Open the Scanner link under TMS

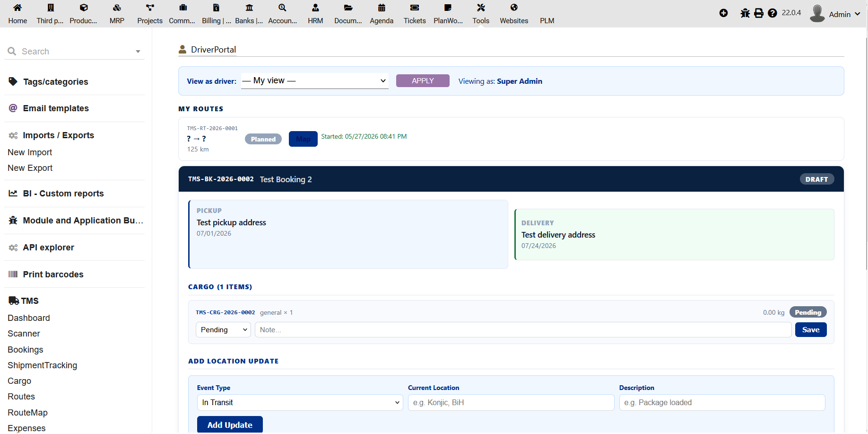click(x=24, y=334)
